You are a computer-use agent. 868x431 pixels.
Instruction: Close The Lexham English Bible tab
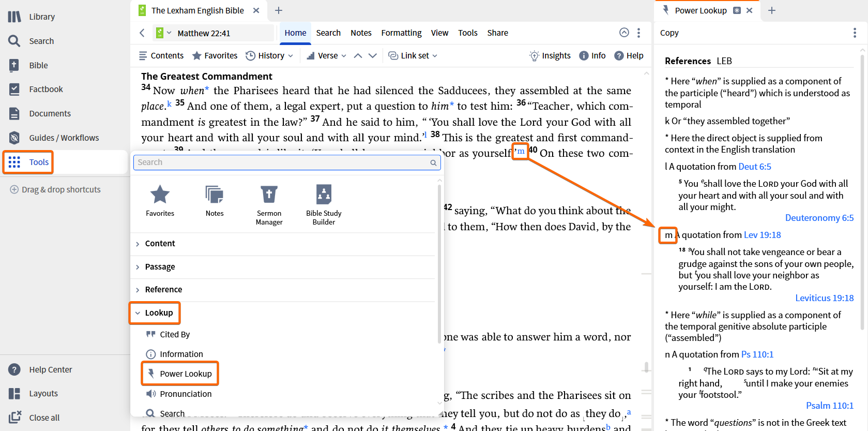256,10
